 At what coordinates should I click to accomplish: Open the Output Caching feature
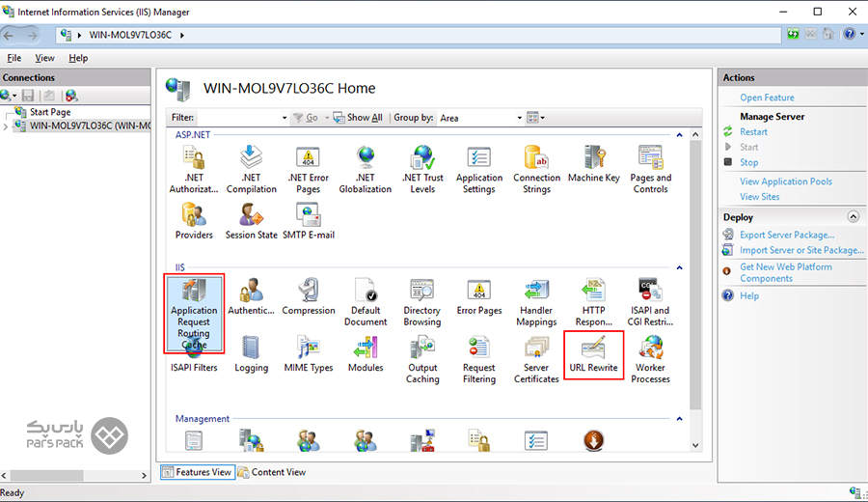pos(422,360)
